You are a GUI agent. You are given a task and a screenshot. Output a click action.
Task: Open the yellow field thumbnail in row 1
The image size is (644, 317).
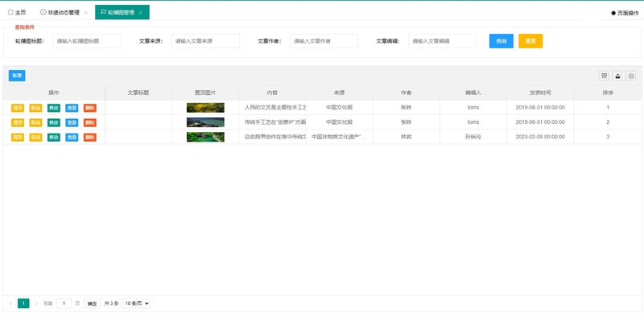pyautogui.click(x=205, y=108)
